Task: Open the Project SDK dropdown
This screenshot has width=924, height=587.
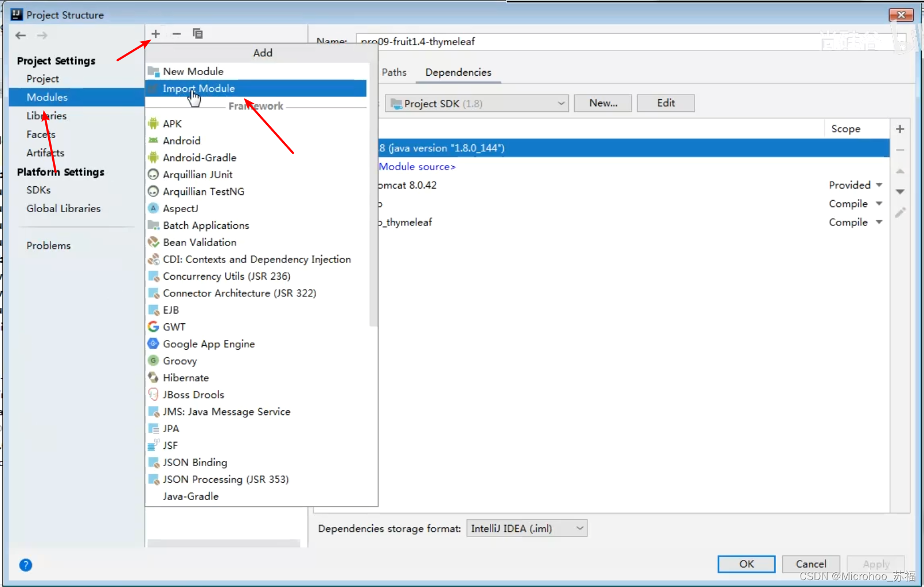Action: coord(477,104)
